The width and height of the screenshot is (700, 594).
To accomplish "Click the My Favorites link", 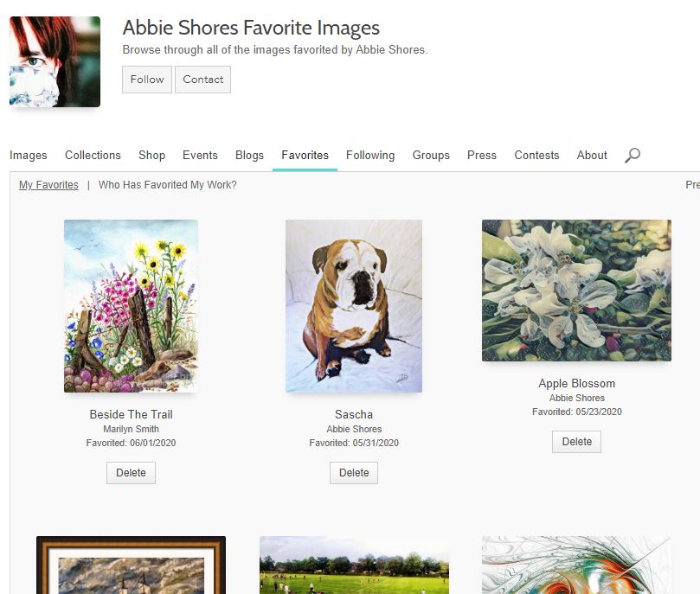I will (x=48, y=185).
